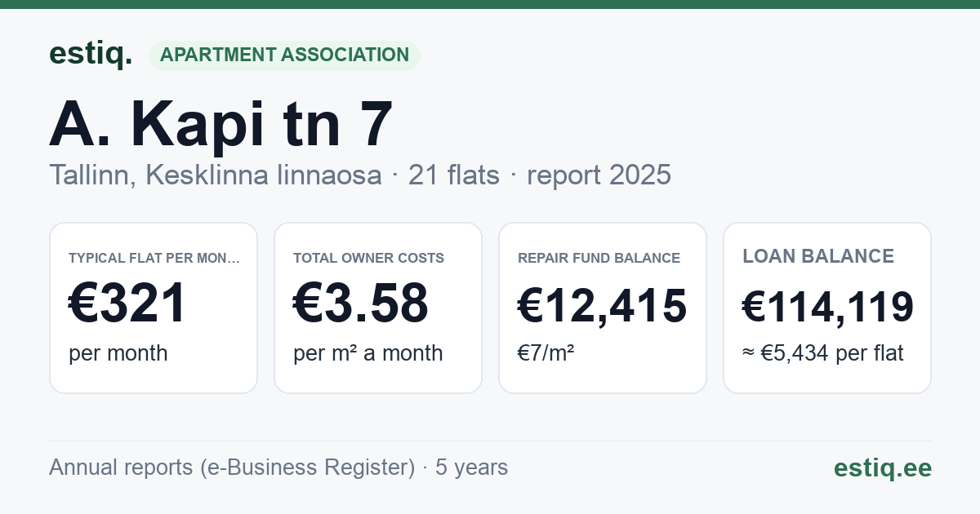The image size is (980, 514).
Task: Open the Total owner costs card
Action: 378,308
